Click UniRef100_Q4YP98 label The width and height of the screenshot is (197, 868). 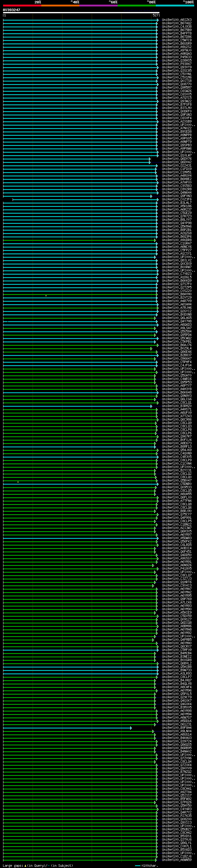pos(177,223)
